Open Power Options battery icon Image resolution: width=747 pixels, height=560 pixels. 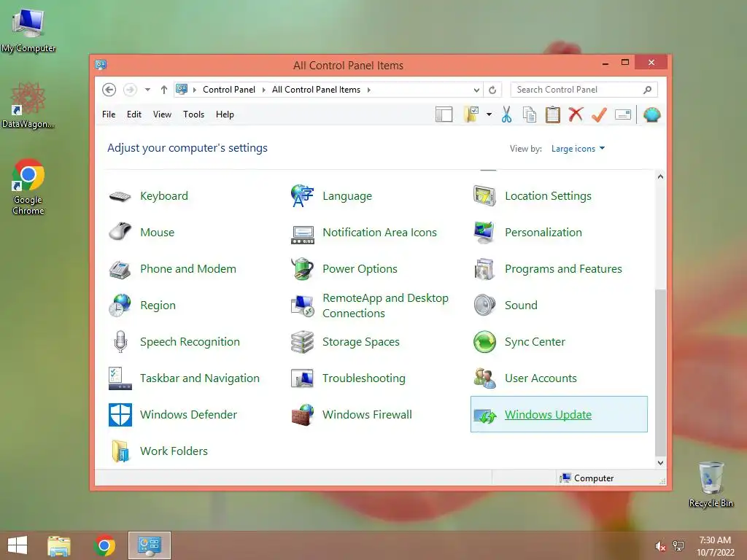(302, 269)
